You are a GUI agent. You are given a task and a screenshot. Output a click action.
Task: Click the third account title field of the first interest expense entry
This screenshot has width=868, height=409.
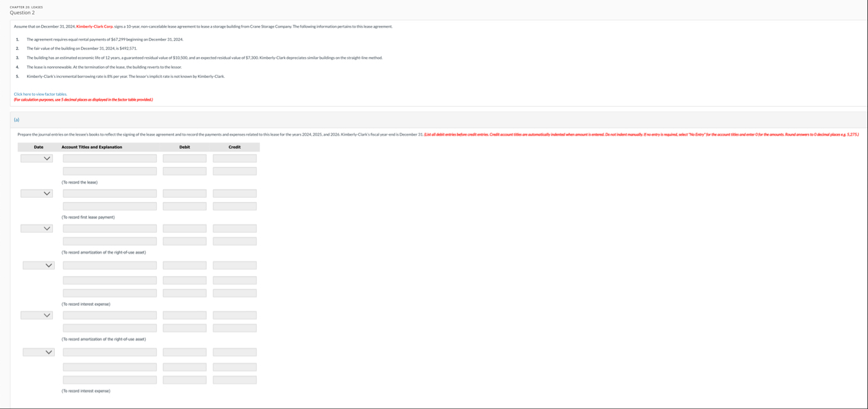[x=109, y=293]
